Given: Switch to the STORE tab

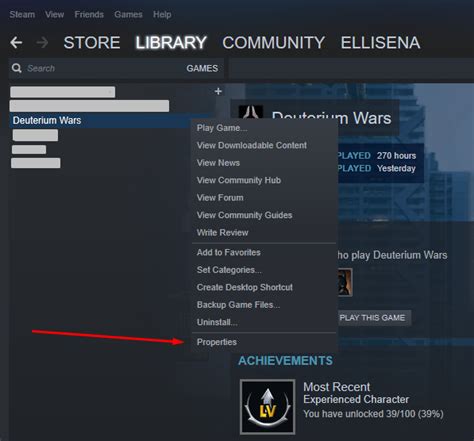Looking at the screenshot, I should click(92, 43).
